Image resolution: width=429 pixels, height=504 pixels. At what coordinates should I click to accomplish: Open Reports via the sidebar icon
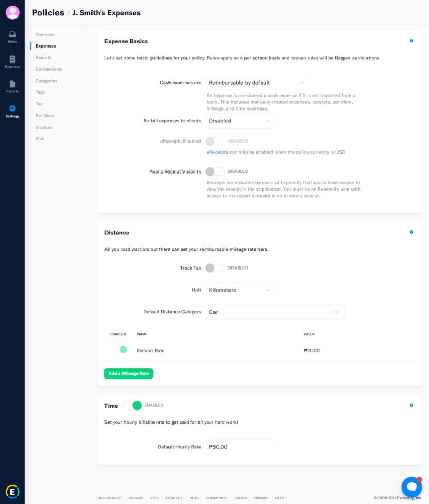12,85
